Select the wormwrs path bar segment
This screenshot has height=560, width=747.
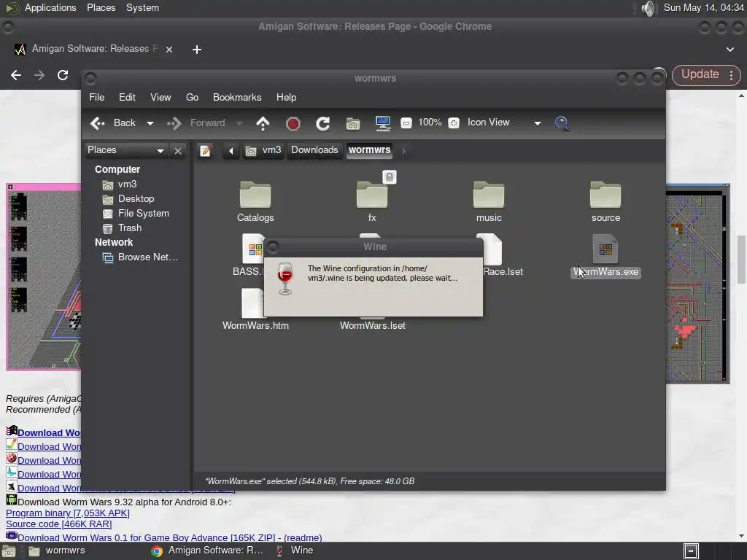pyautogui.click(x=369, y=150)
